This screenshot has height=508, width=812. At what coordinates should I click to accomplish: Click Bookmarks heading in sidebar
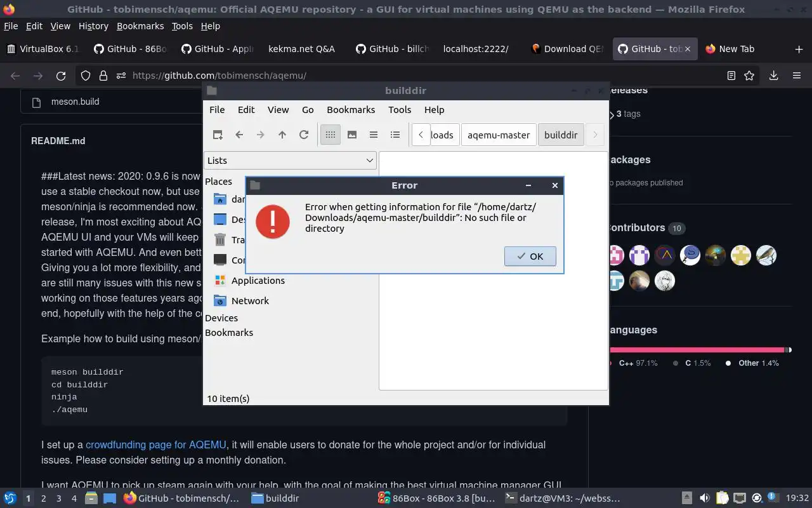(229, 333)
